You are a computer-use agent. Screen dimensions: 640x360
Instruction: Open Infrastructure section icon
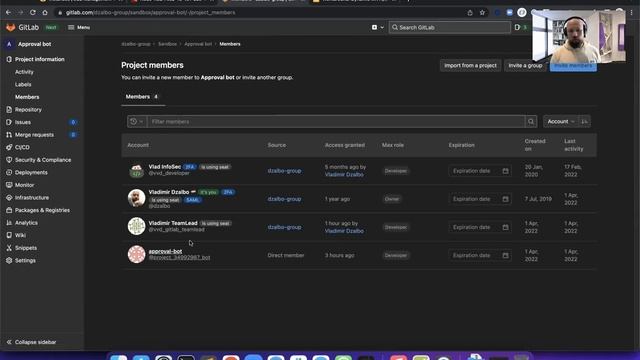[x=9, y=198]
